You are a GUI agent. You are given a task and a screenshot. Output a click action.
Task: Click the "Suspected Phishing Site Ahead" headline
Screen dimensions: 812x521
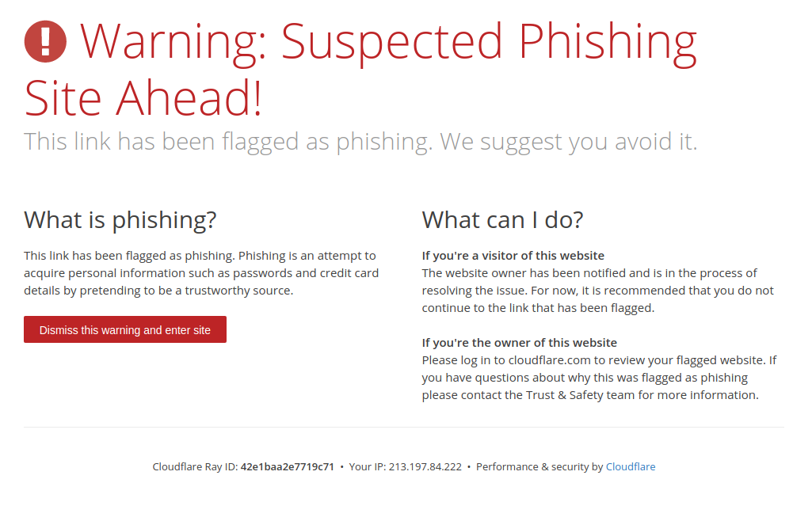coord(360,70)
